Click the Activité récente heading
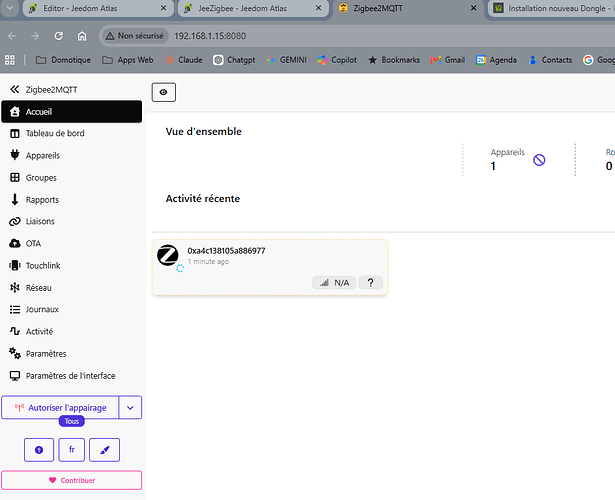Image resolution: width=615 pixels, height=500 pixels. (x=203, y=198)
